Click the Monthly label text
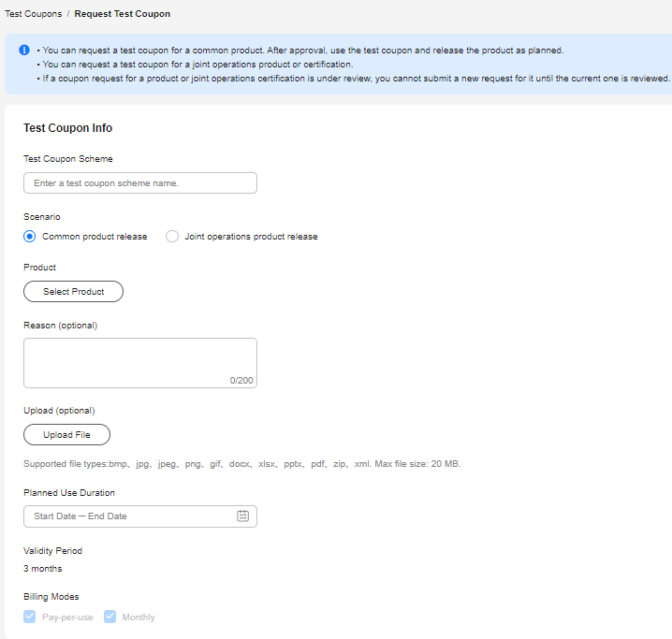The width and height of the screenshot is (672, 639). pyautogui.click(x=139, y=617)
